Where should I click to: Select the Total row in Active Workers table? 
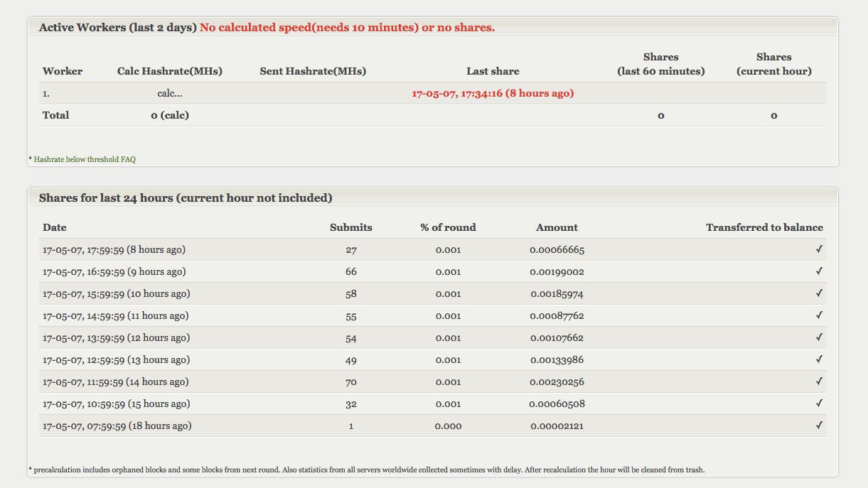click(56, 115)
